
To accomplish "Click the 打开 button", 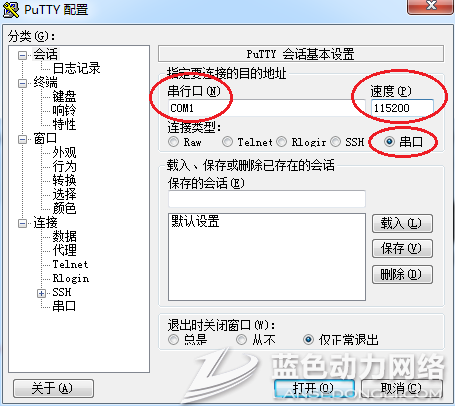I will pos(314,388).
